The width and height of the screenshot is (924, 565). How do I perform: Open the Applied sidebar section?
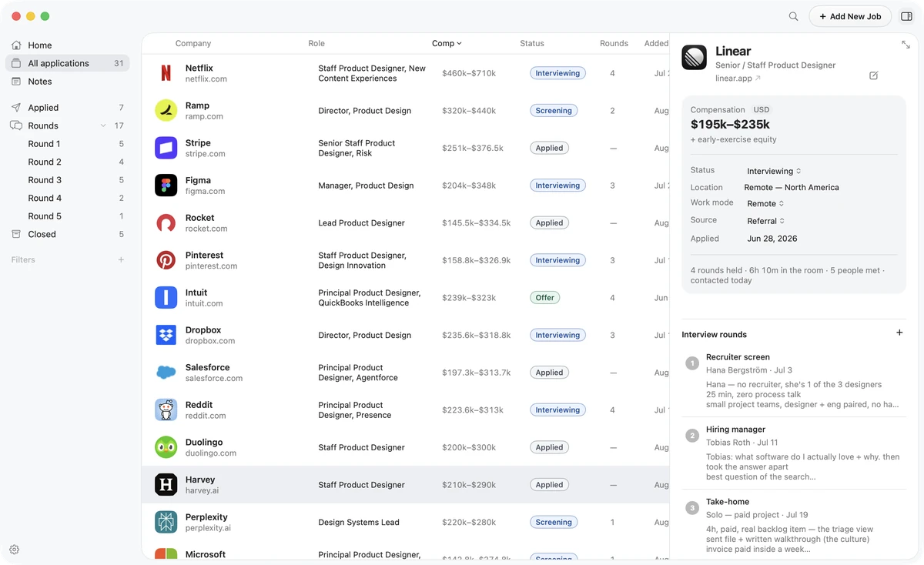pyautogui.click(x=68, y=108)
